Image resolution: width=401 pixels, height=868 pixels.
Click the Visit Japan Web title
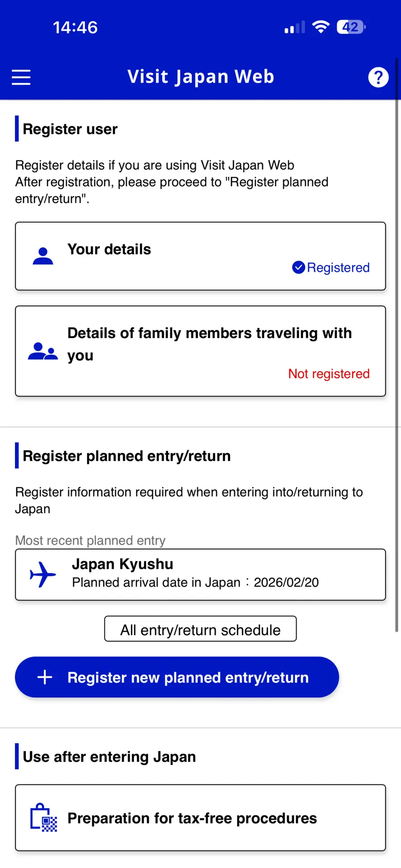pyautogui.click(x=200, y=77)
